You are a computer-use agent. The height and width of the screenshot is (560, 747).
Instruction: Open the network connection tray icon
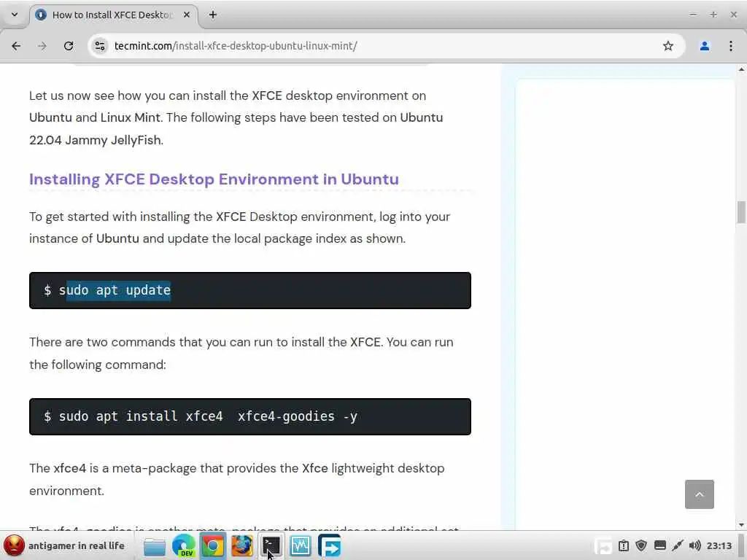click(x=678, y=545)
